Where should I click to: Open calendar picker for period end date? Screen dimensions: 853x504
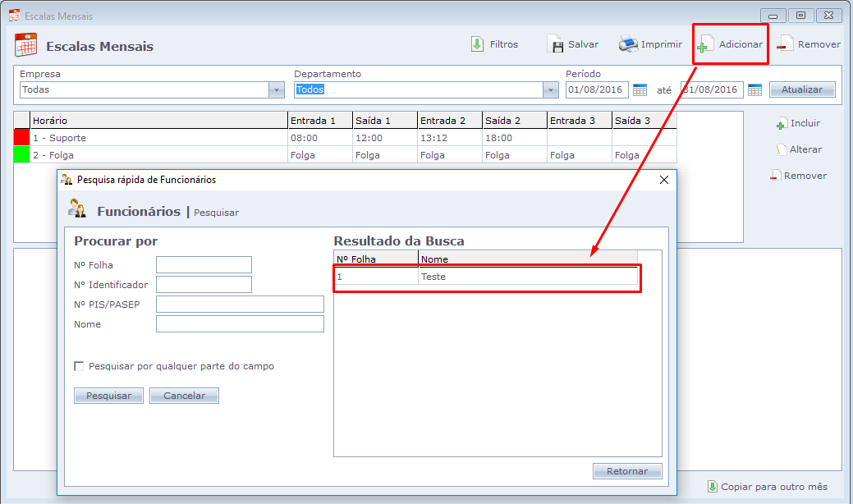point(754,89)
